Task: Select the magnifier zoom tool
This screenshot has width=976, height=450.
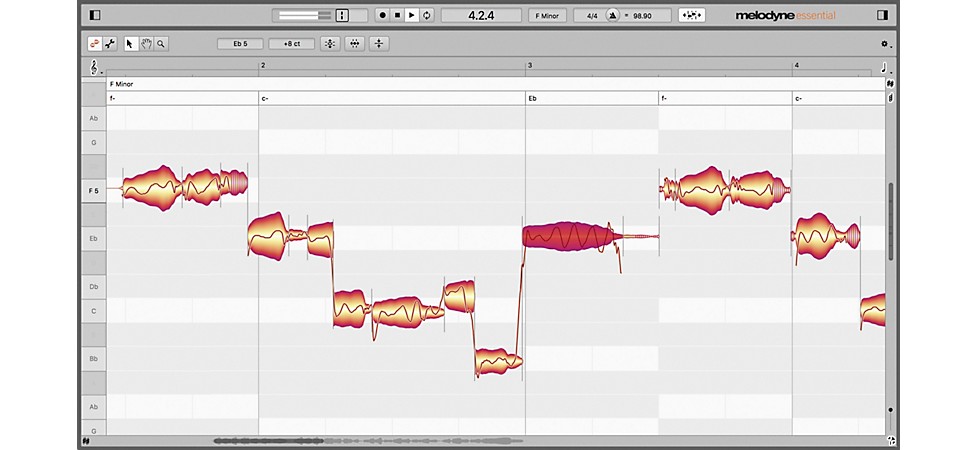Action: 161,44
